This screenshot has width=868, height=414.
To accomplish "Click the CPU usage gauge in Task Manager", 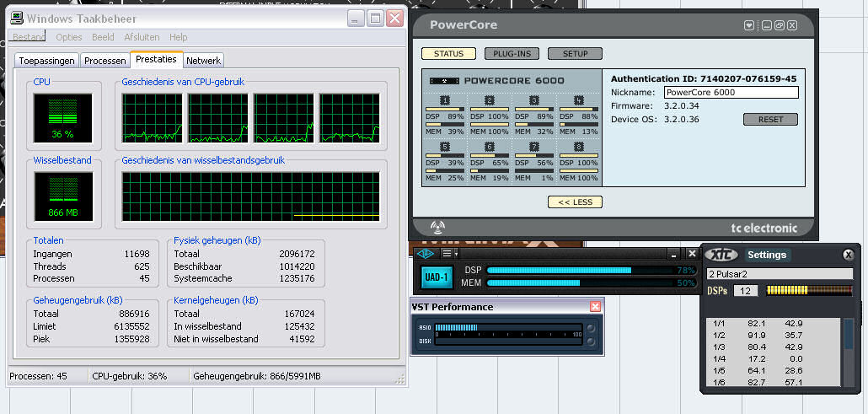I will click(62, 117).
